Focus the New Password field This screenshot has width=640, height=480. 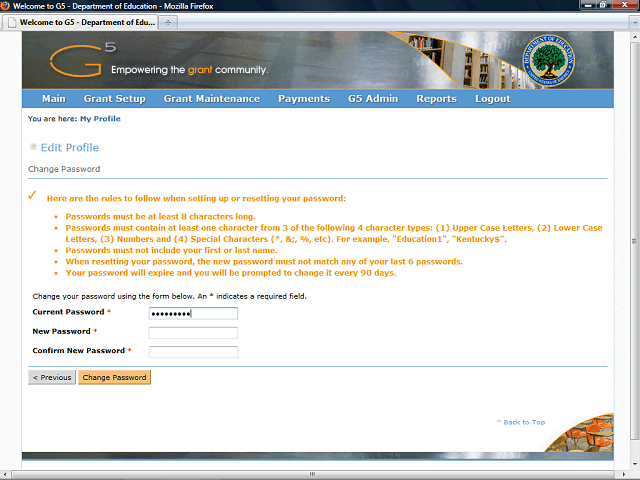tap(193, 333)
